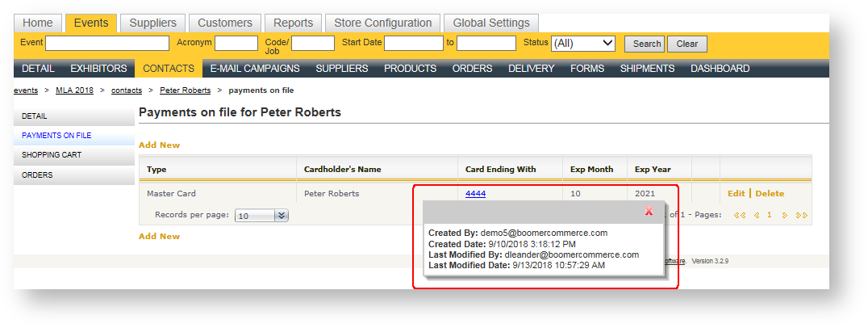Jump to the first page of records

739,216
